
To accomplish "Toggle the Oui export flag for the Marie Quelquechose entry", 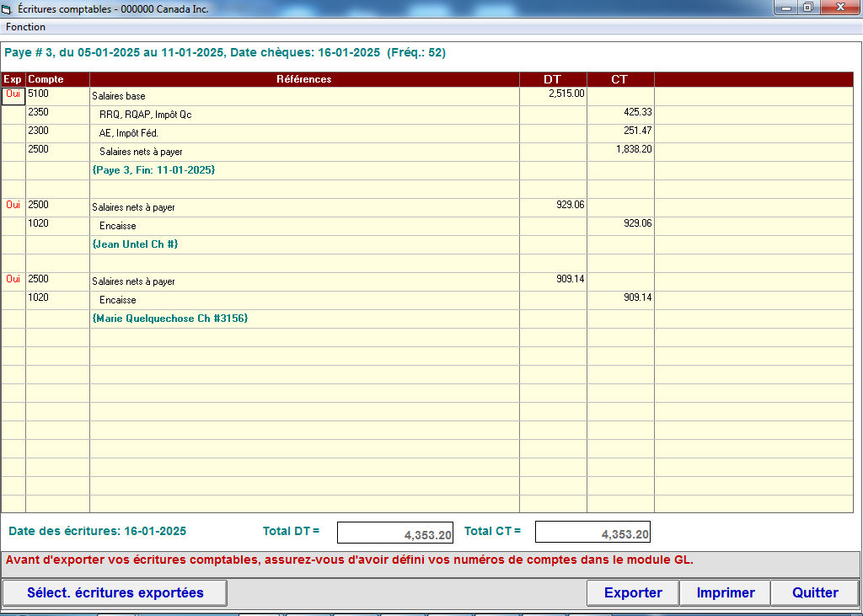I will (13, 280).
